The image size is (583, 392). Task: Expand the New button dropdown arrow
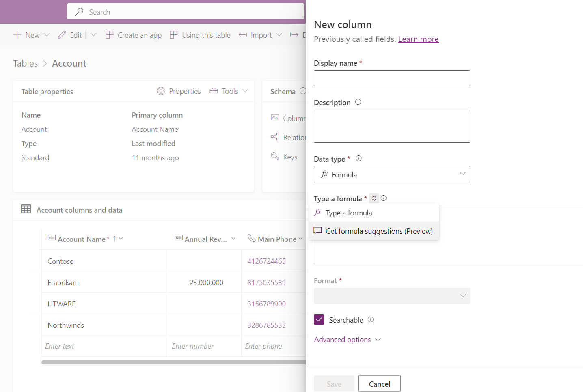[x=47, y=35]
